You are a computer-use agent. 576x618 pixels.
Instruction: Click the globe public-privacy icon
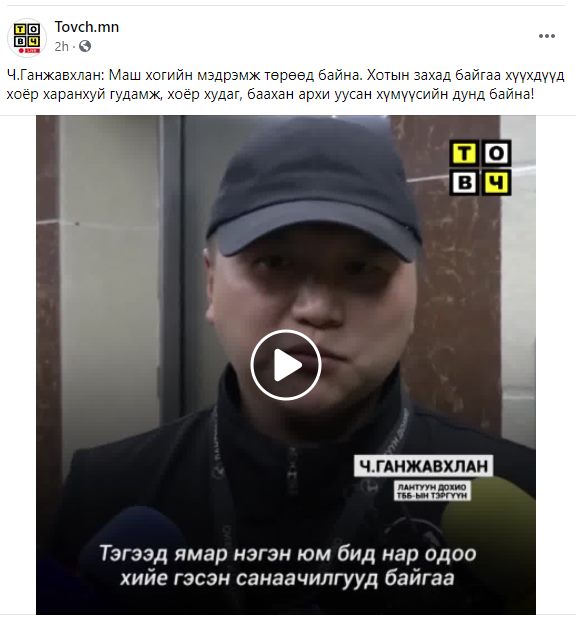tap(85, 47)
